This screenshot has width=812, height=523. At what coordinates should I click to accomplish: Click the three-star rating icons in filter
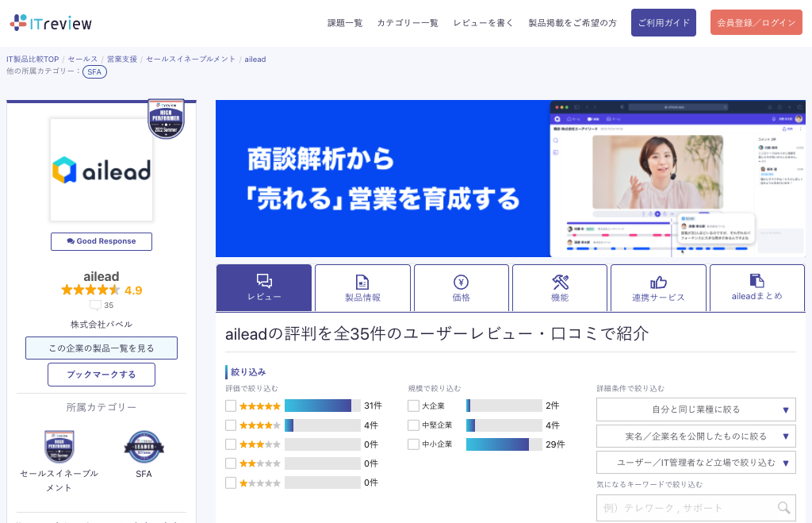pyautogui.click(x=260, y=444)
